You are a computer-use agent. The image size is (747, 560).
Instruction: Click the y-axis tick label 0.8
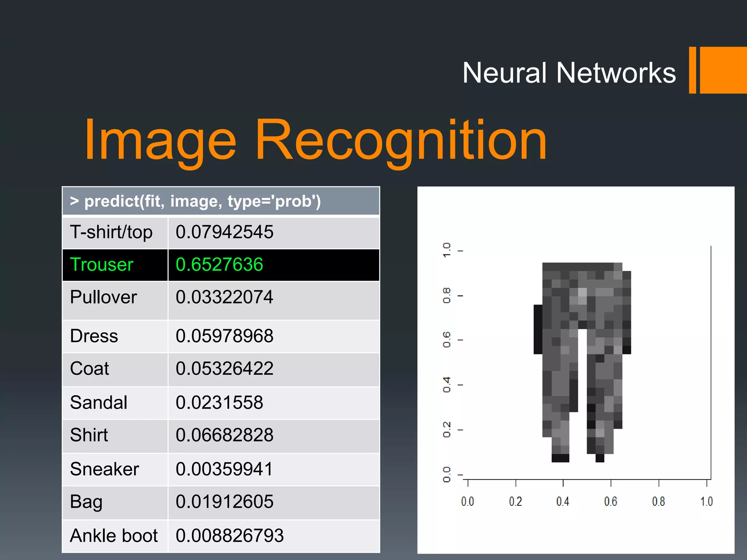446,295
